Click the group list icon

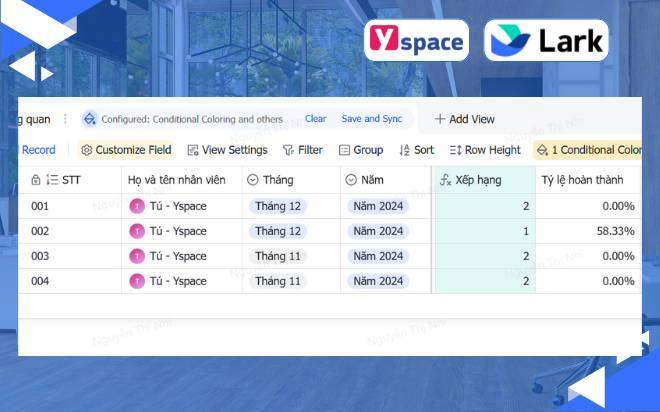coord(344,150)
